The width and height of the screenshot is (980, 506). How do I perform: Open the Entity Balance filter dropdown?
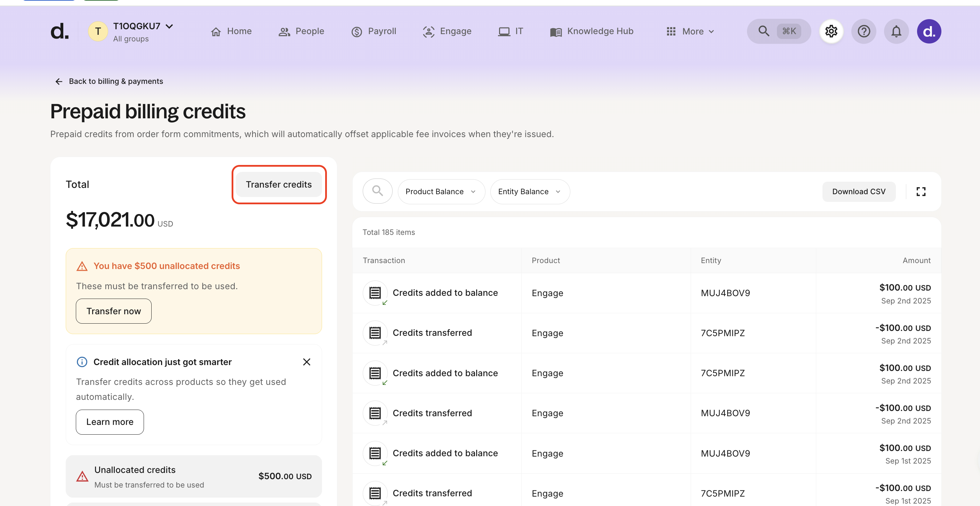click(x=530, y=191)
